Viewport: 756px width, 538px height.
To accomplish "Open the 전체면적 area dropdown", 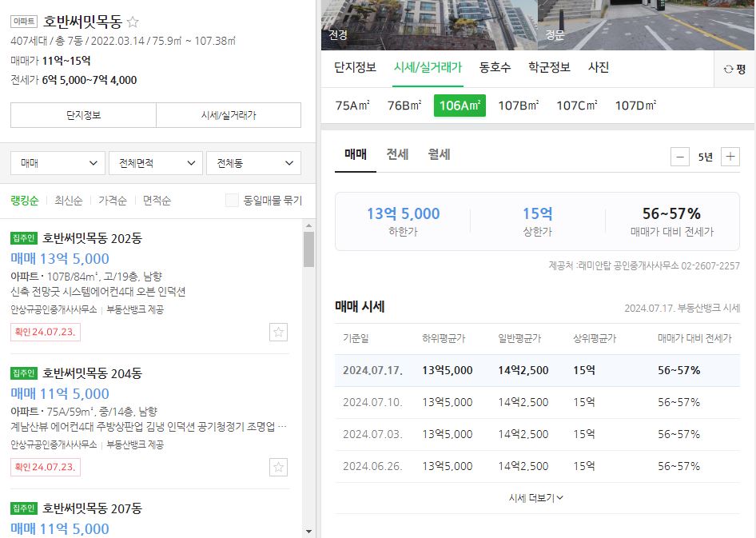I will 156,163.
